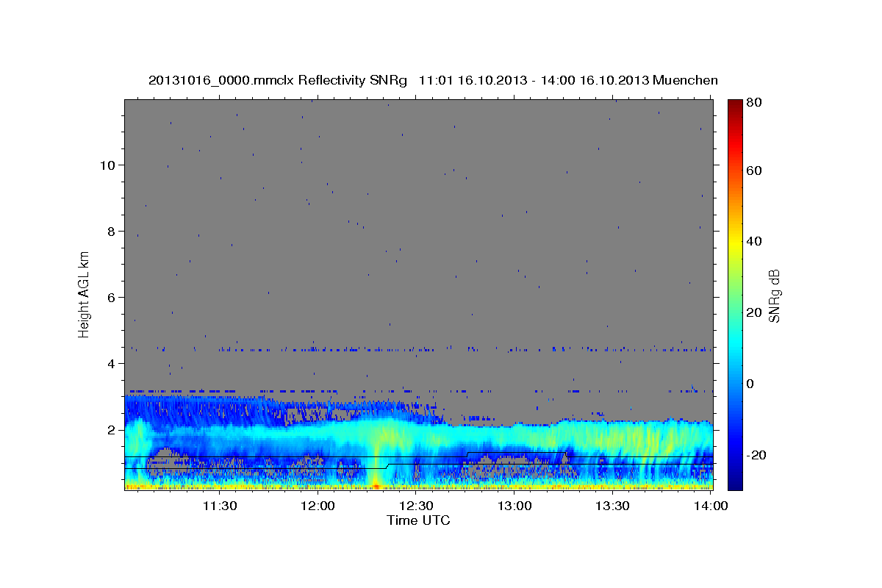The width and height of the screenshot is (882, 588).
Task: Click the colorbar value 60
Action: 756,171
